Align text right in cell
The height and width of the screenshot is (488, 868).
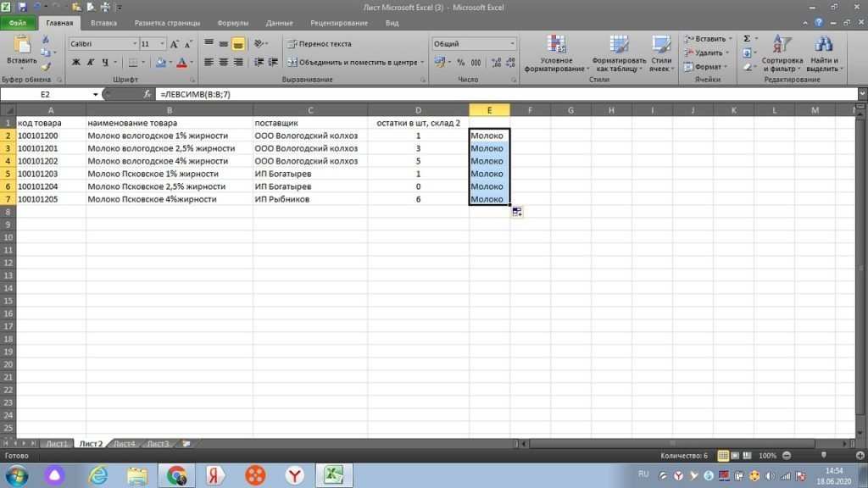click(x=238, y=63)
